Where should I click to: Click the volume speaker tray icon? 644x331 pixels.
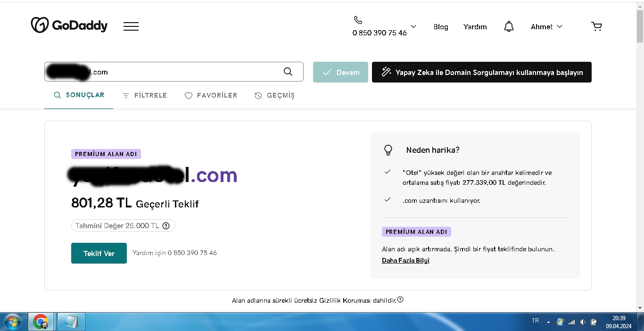tap(583, 322)
